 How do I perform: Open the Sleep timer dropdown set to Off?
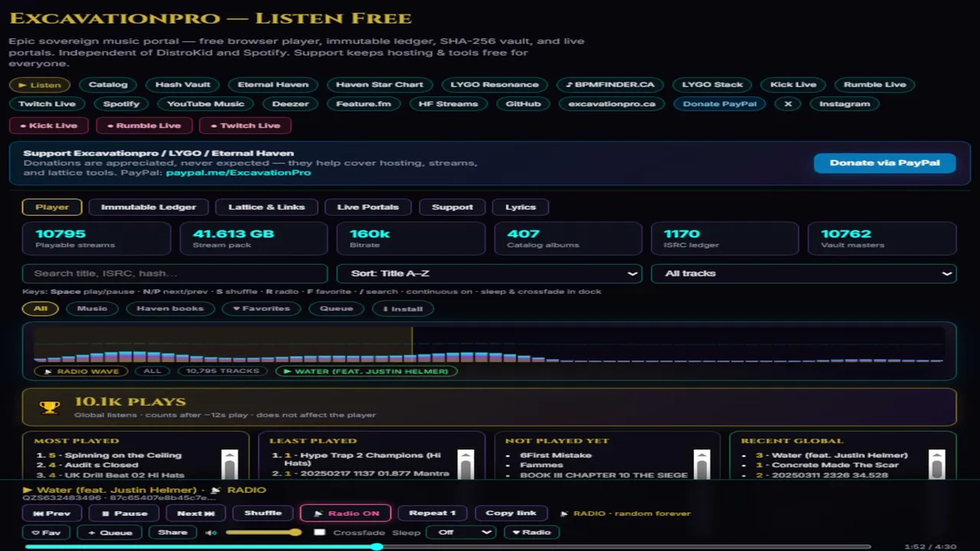[x=460, y=533]
